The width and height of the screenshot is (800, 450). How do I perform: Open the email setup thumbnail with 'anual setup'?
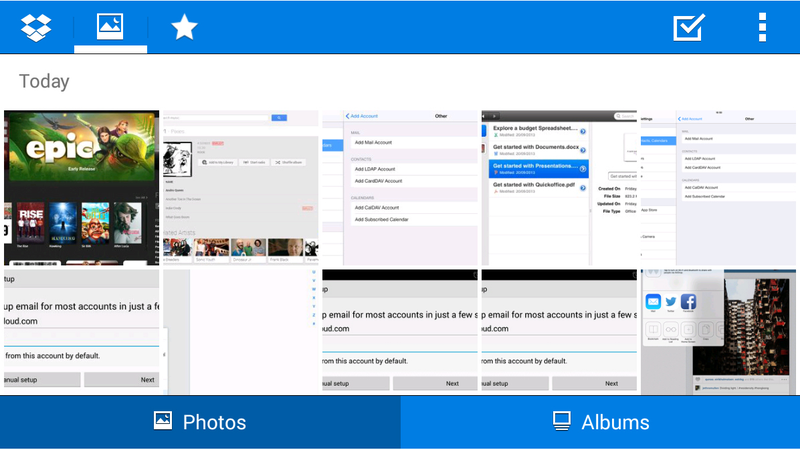[82, 332]
